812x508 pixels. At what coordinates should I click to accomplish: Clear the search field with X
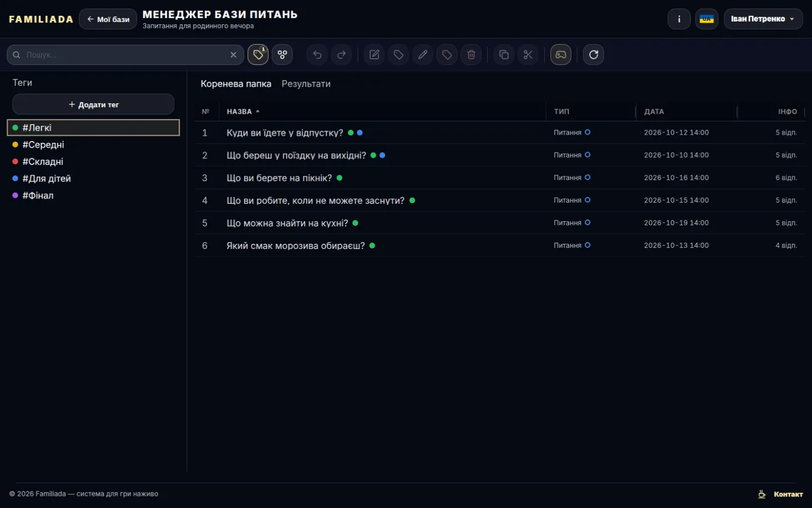pyautogui.click(x=233, y=55)
